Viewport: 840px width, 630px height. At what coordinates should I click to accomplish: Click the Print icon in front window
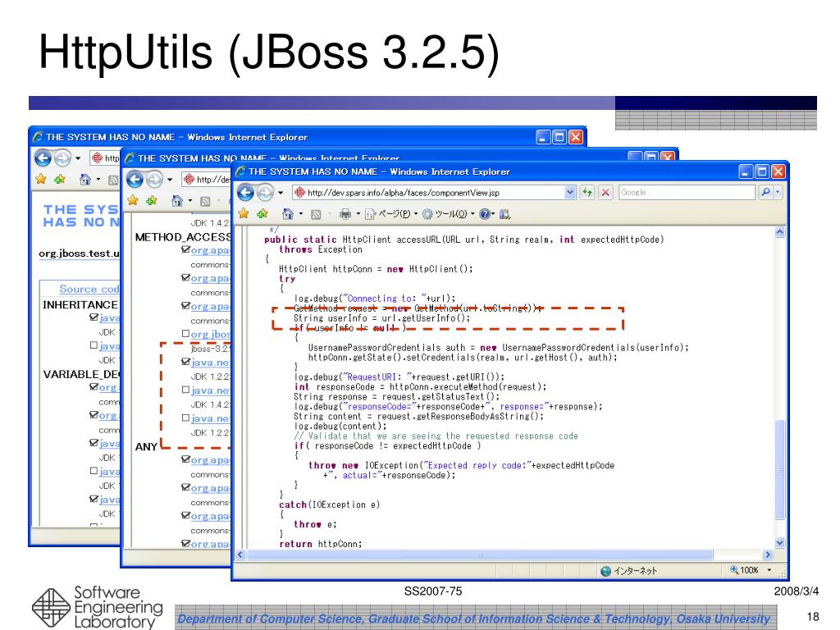345,214
